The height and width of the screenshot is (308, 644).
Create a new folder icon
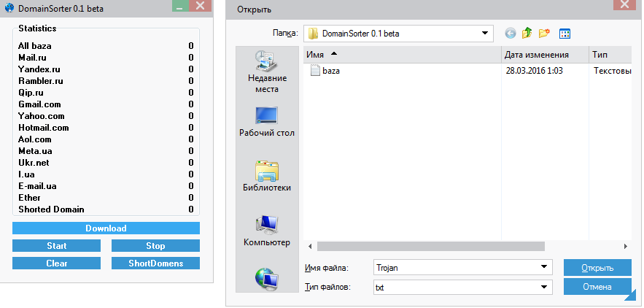coord(544,34)
